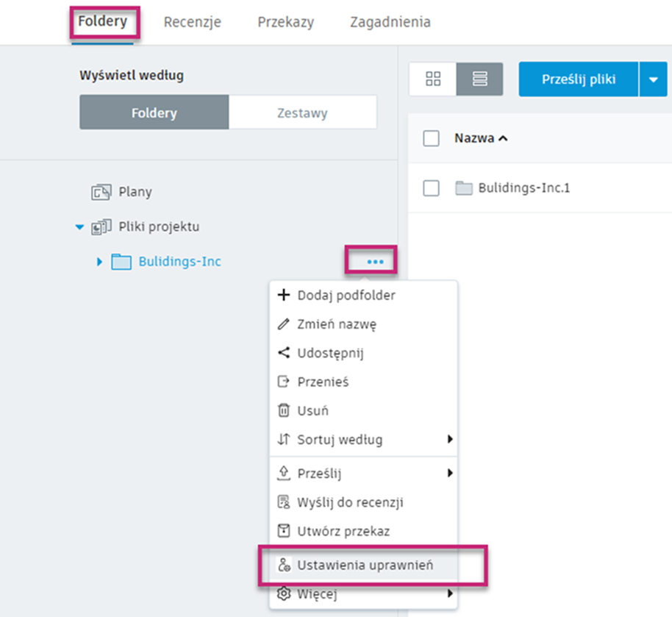
Task: Click the share icon for Udostępnij
Action: pyautogui.click(x=284, y=353)
